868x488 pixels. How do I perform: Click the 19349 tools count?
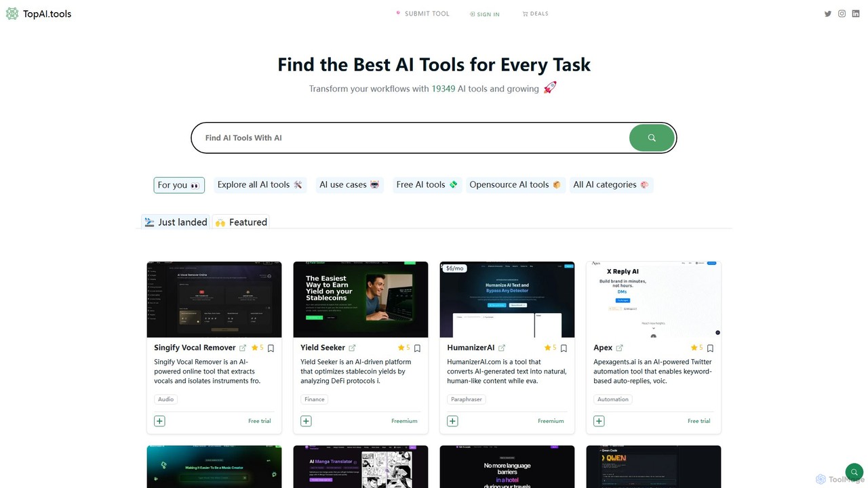tap(443, 89)
